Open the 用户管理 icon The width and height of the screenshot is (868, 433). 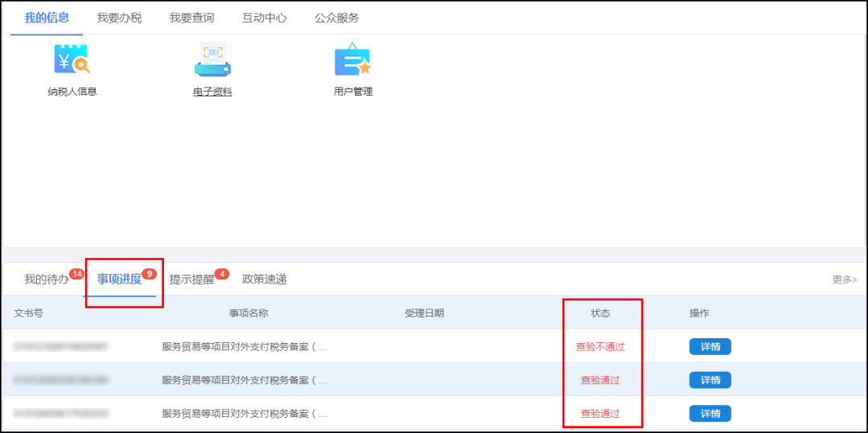click(x=353, y=59)
